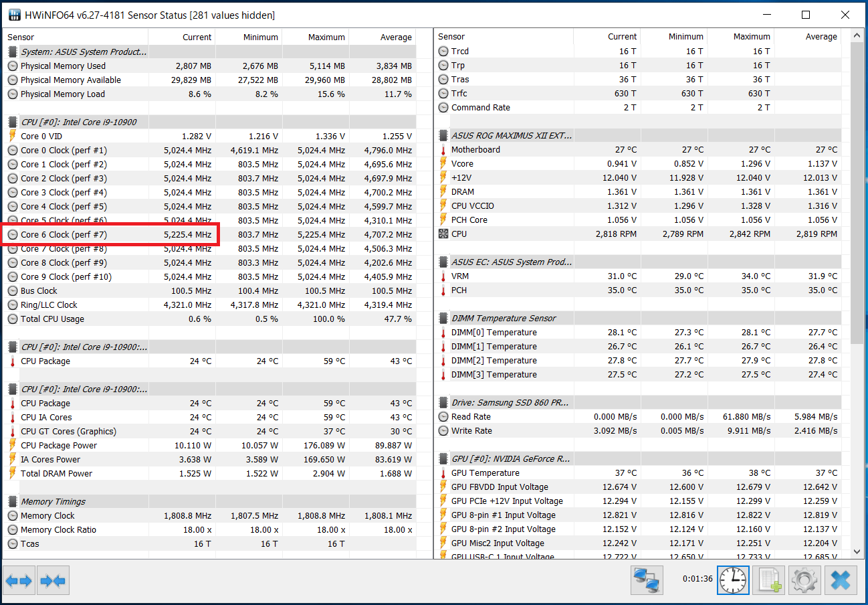868x605 pixels.
Task: Click the logging start document icon
Action: [768, 580]
